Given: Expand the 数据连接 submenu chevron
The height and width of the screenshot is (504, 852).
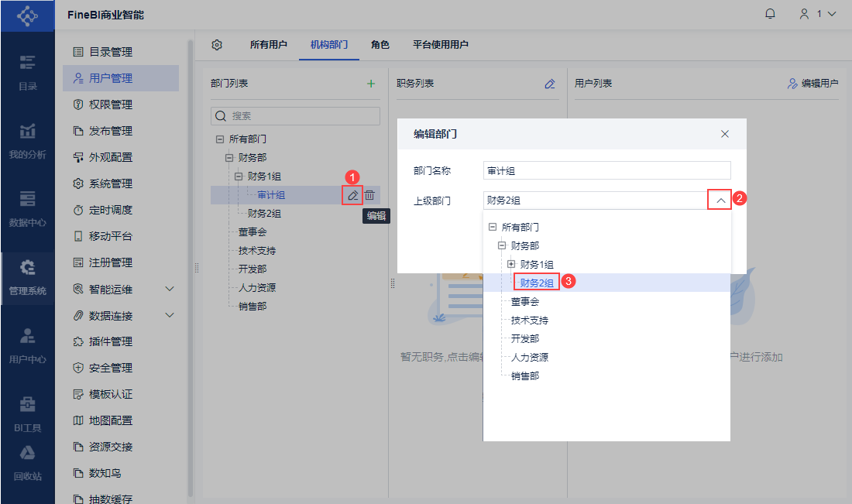Looking at the screenshot, I should 170,315.
